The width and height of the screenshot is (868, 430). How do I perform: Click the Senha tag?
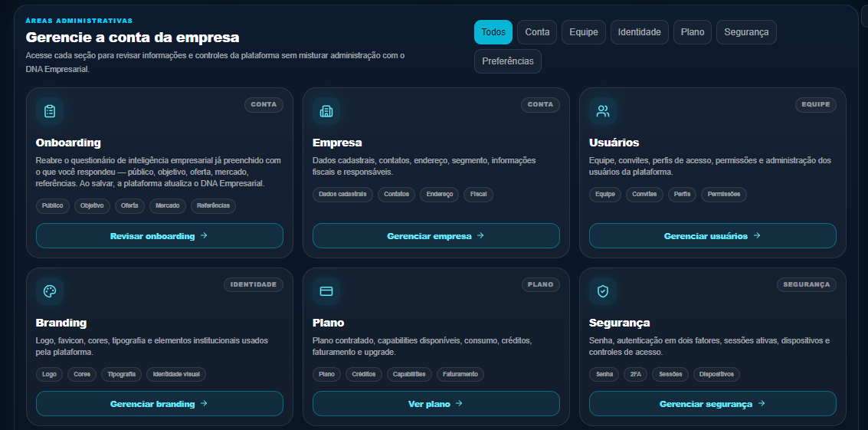[x=604, y=374]
